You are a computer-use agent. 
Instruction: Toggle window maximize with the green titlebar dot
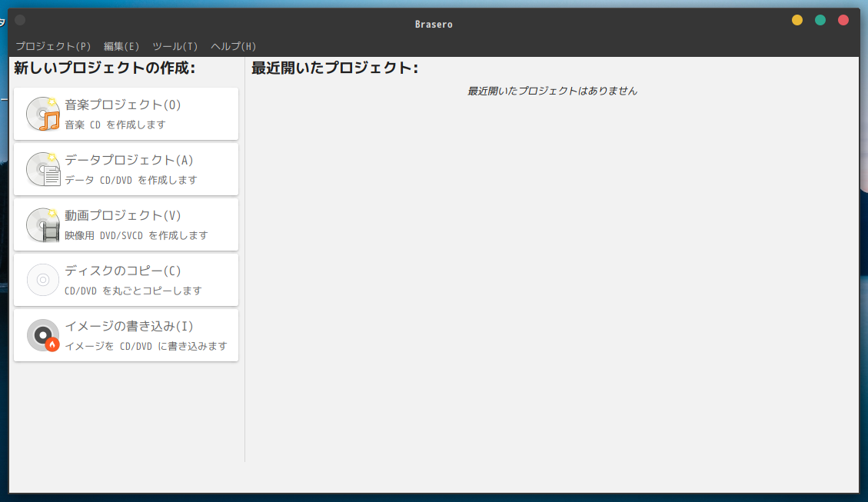coord(820,21)
